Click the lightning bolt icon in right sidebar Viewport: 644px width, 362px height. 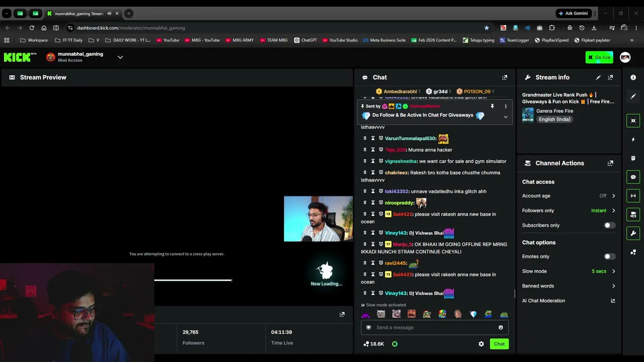[633, 139]
